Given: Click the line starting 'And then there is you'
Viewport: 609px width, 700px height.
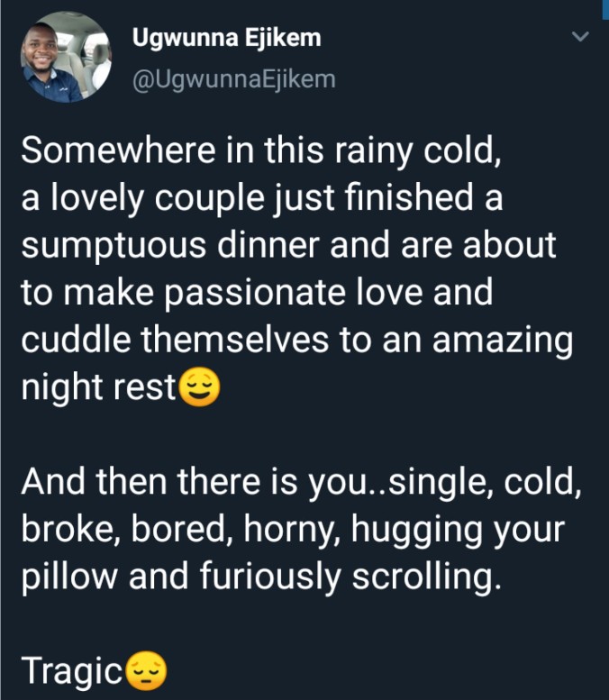Looking at the screenshot, I should [x=302, y=483].
